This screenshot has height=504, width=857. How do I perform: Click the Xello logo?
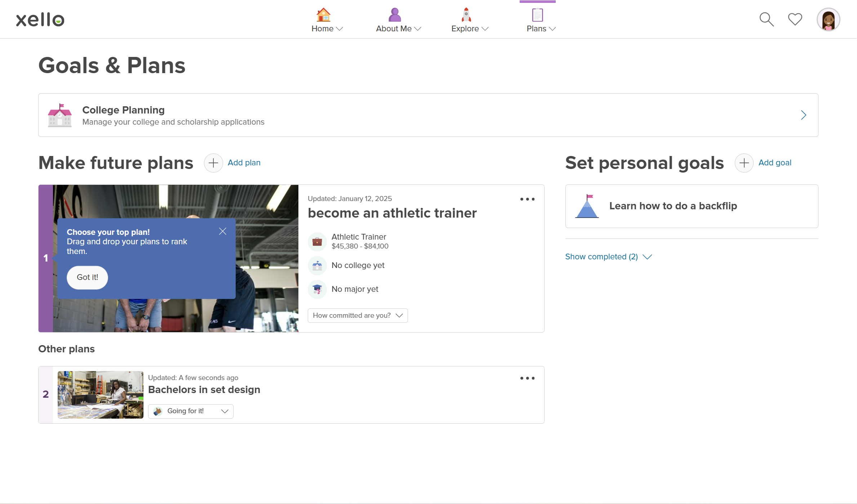40,20
